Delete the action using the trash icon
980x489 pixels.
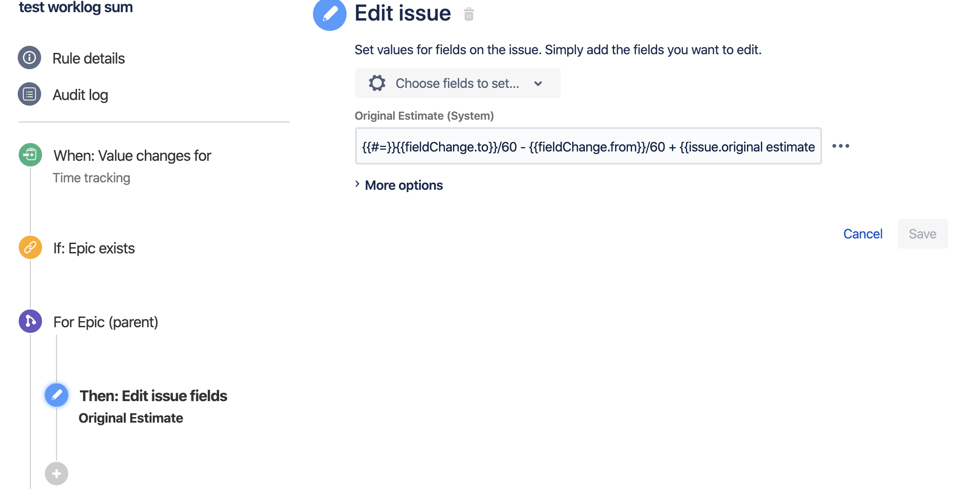click(x=469, y=14)
